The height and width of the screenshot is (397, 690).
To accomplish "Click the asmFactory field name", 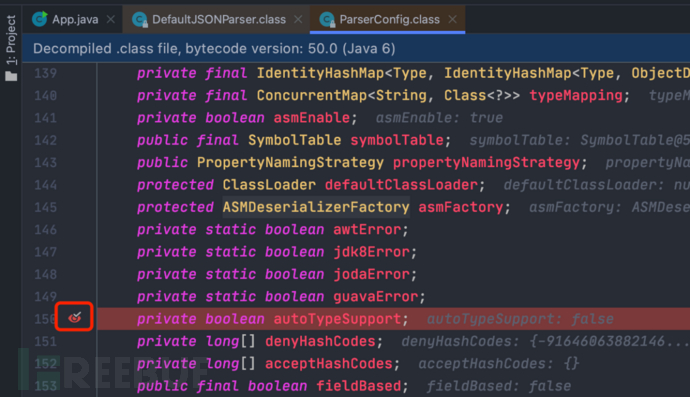I will [461, 207].
